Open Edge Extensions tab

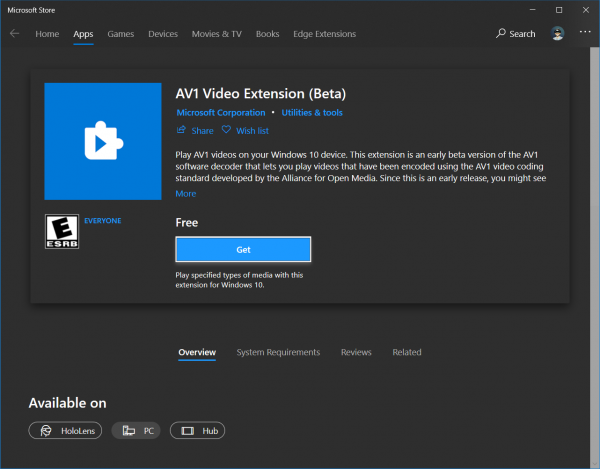pos(324,34)
